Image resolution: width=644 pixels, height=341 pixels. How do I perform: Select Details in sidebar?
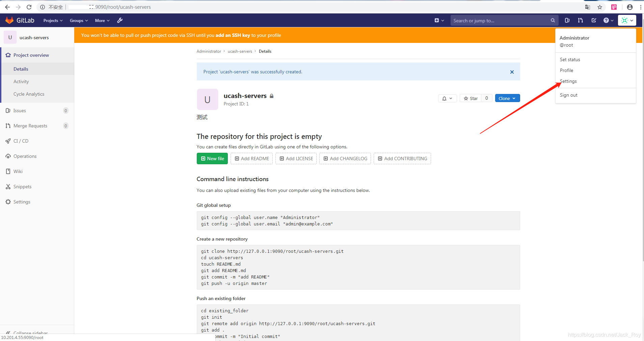21,69
